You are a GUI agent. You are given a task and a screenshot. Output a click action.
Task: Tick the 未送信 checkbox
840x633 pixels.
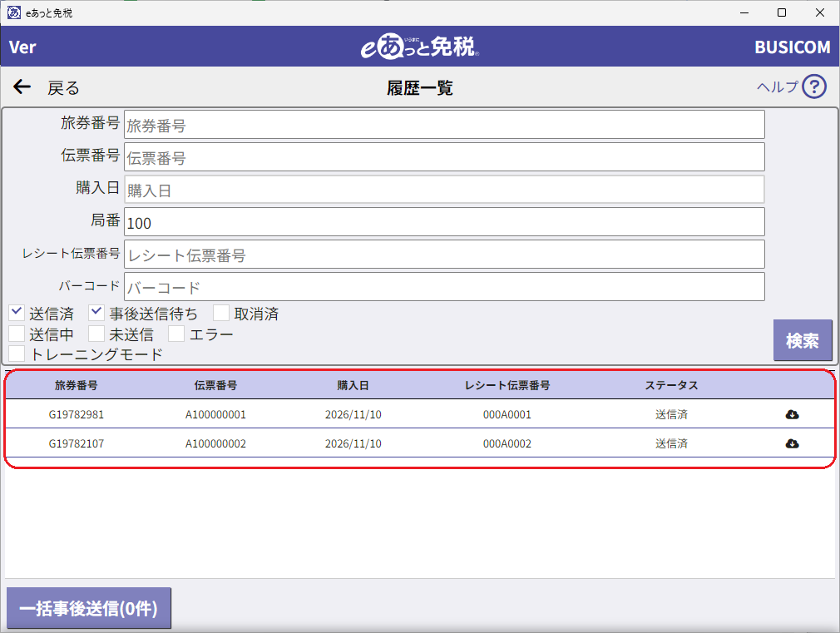pyautogui.click(x=96, y=334)
